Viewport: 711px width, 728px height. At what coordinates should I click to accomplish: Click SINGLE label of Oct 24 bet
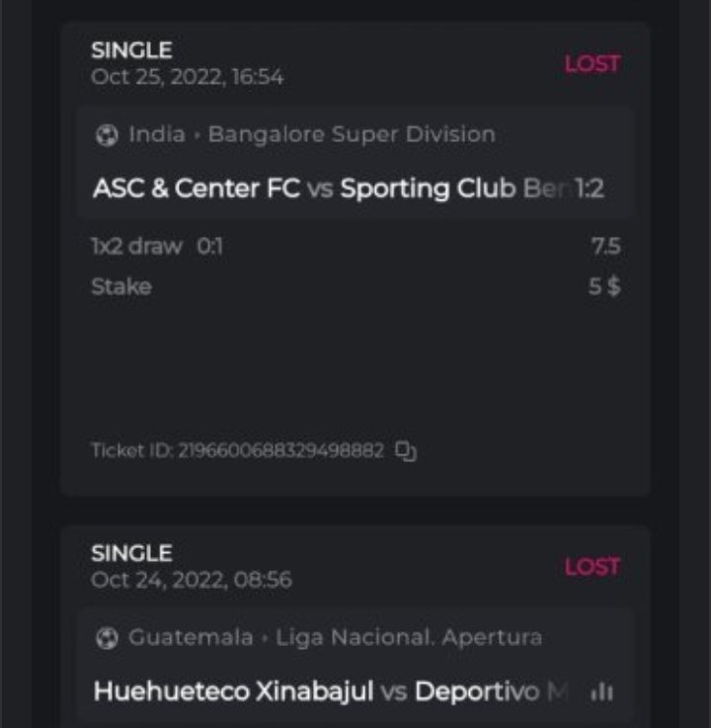click(131, 553)
